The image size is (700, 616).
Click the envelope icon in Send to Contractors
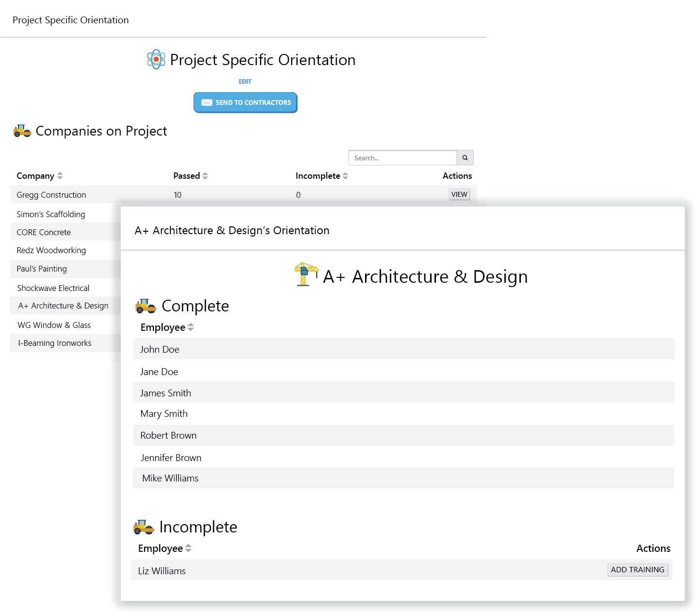click(207, 103)
